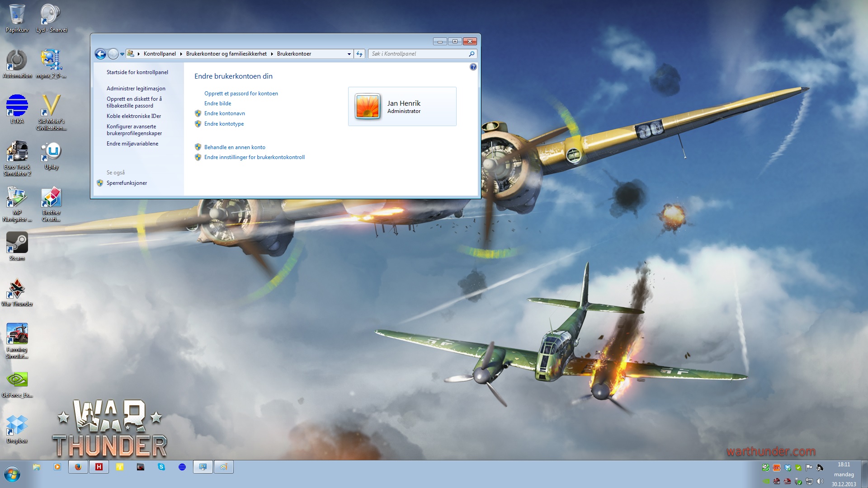Click Endre kontonavn link
Viewport: 868px width, 488px height.
click(x=225, y=113)
